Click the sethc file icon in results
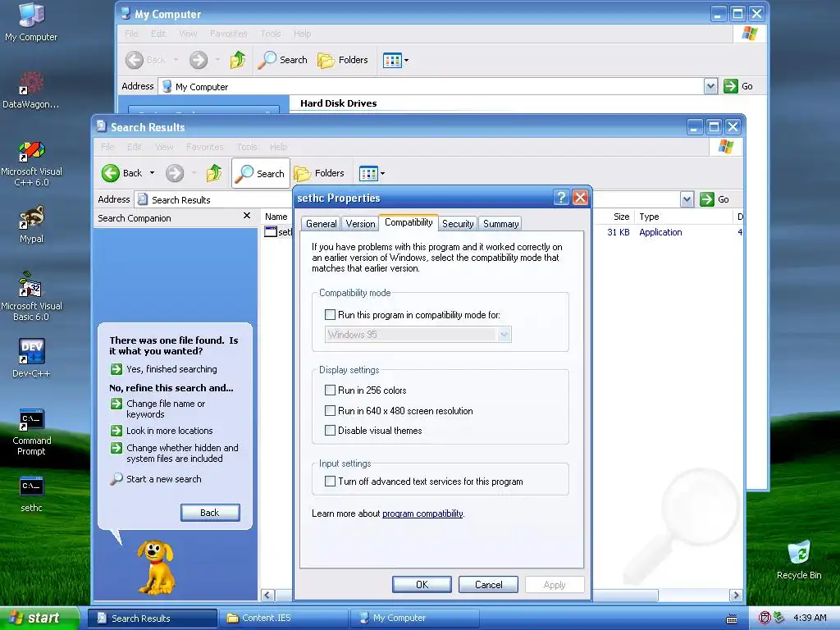 [271, 231]
